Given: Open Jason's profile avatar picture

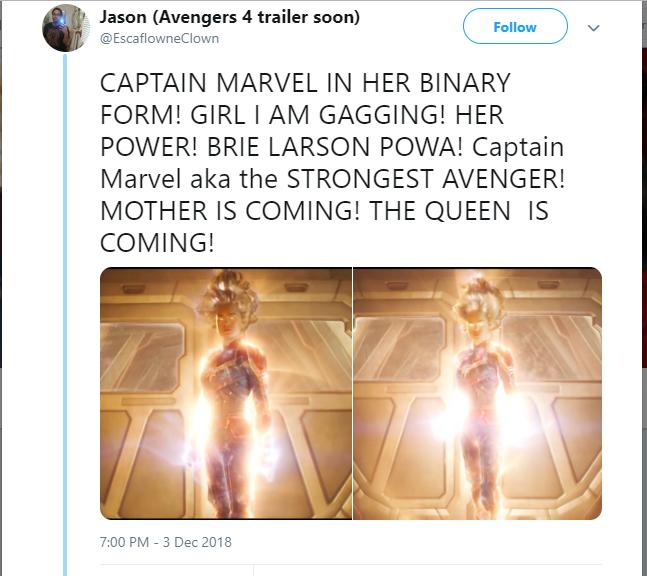Looking at the screenshot, I should point(66,28).
